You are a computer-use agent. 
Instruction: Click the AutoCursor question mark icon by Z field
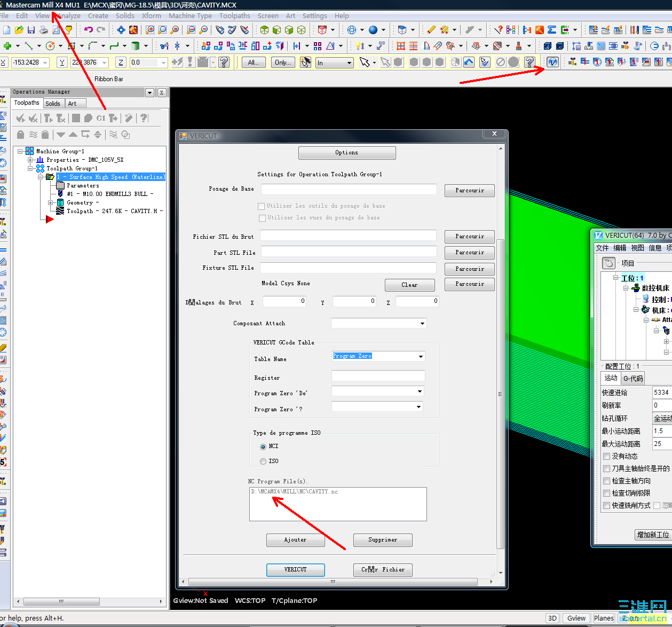[x=224, y=62]
